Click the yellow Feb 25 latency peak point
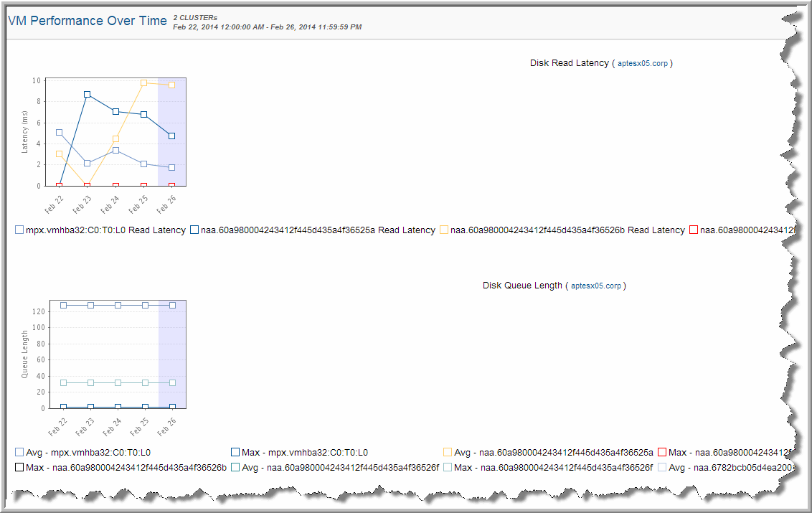This screenshot has height=513, width=812. pos(143,83)
